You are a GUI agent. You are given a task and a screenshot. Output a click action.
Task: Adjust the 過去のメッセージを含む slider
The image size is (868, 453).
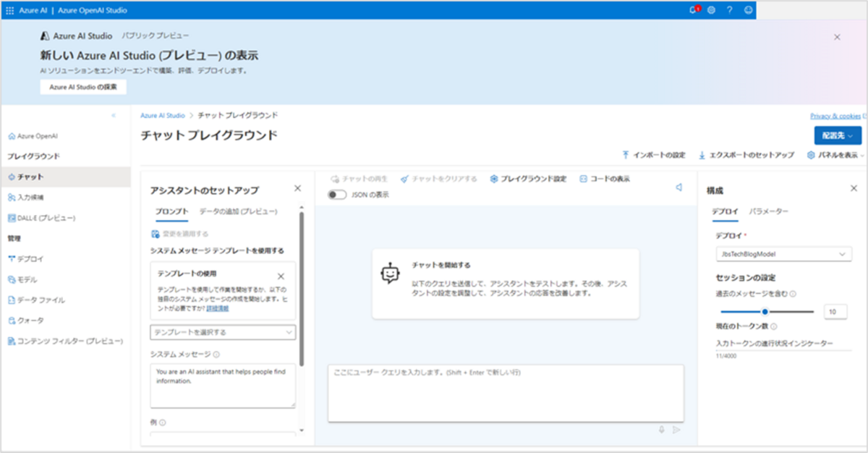(x=765, y=311)
